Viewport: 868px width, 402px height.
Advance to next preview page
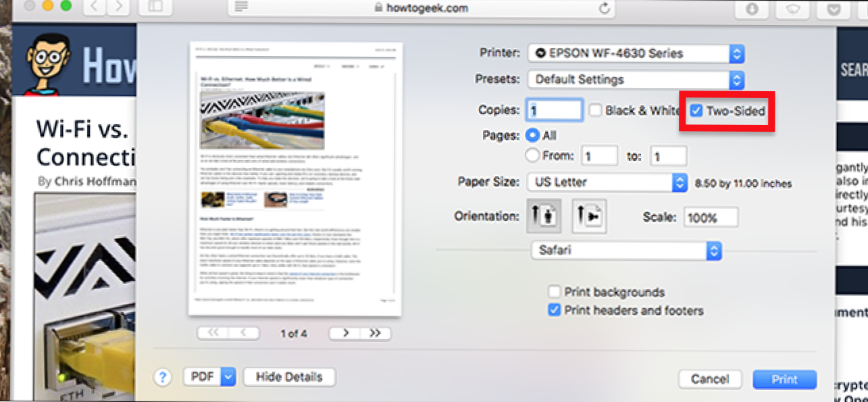pos(345,333)
